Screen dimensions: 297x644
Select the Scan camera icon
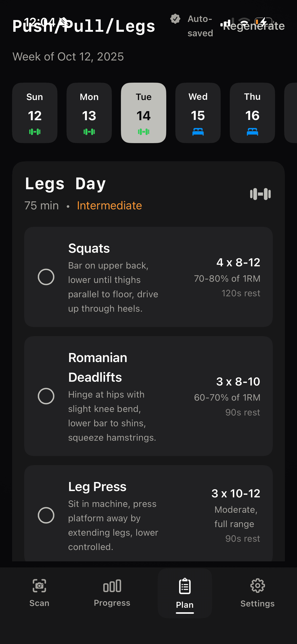(39, 586)
